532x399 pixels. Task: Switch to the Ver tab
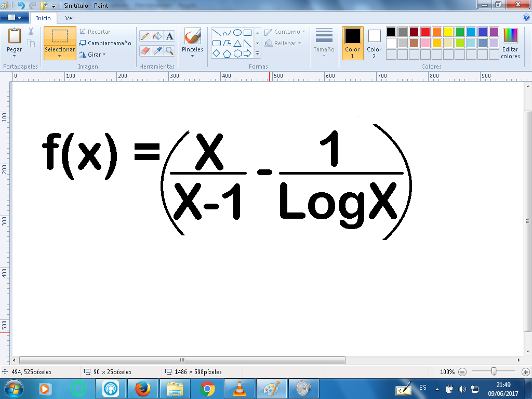coord(70,18)
